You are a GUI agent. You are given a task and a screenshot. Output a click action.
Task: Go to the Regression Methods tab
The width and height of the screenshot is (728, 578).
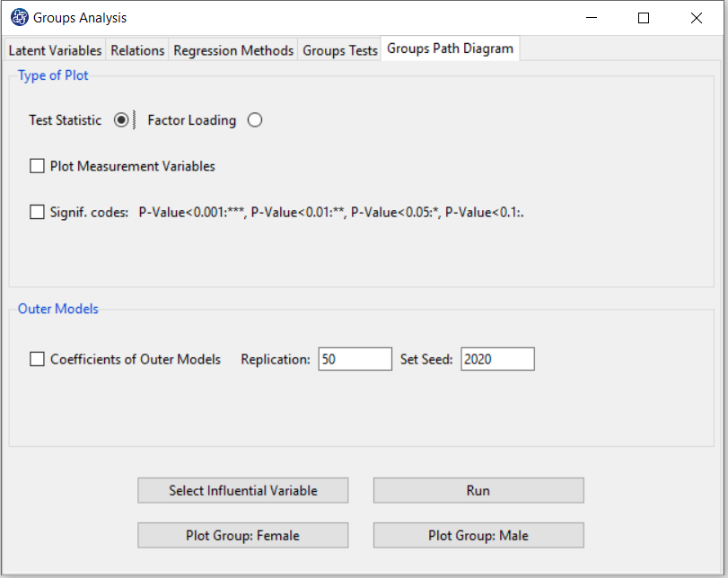click(233, 50)
